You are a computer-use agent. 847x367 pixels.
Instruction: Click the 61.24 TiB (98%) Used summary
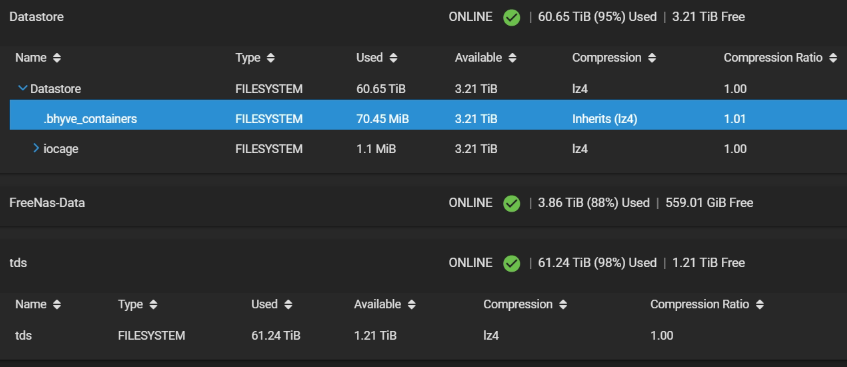[597, 263]
